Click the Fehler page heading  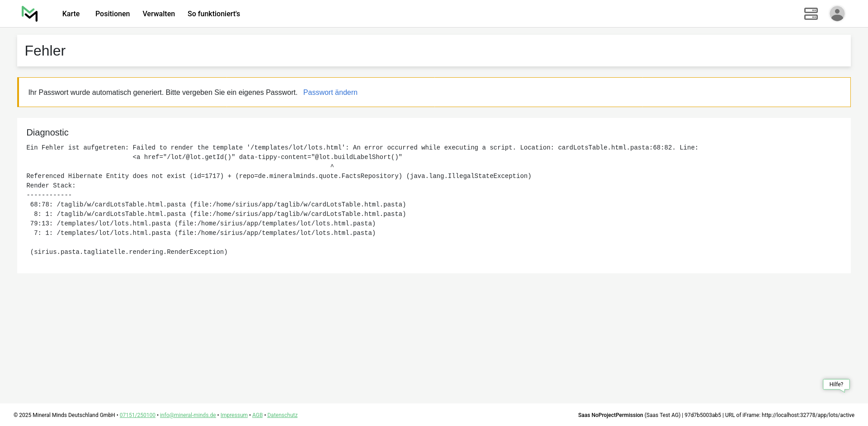[x=45, y=51]
